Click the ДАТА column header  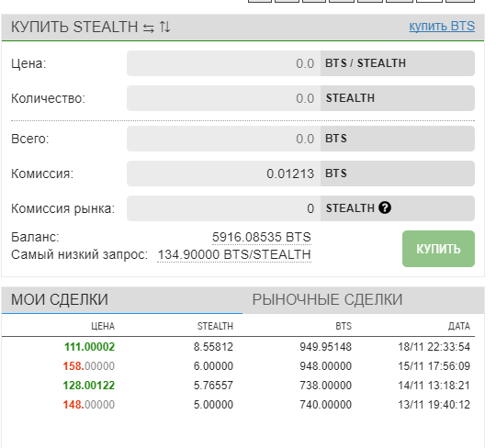pos(459,326)
